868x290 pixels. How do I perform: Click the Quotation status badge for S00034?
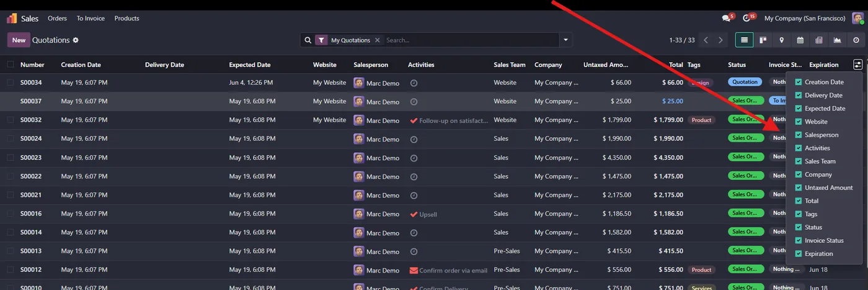pos(745,82)
